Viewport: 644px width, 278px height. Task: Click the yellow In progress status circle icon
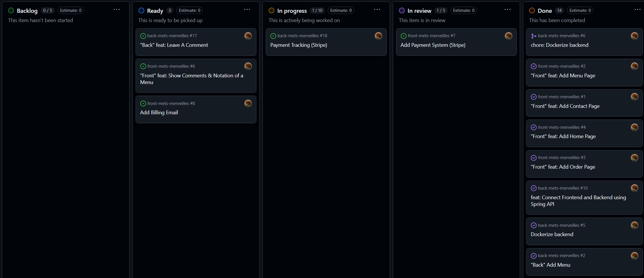tap(272, 10)
